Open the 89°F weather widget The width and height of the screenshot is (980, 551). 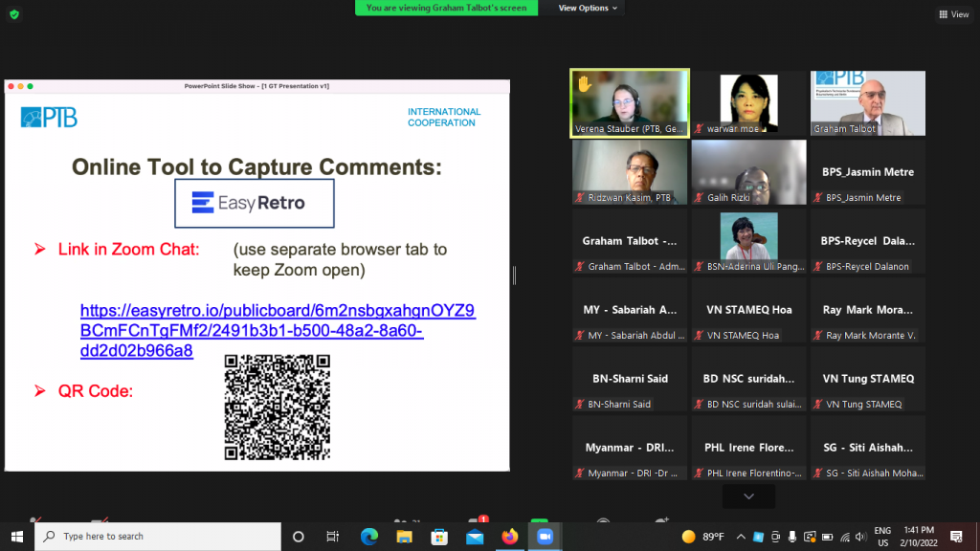(702, 537)
